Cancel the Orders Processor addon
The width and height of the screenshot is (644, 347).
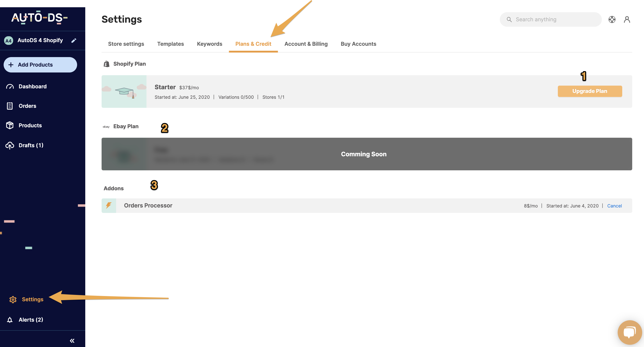tap(615, 206)
